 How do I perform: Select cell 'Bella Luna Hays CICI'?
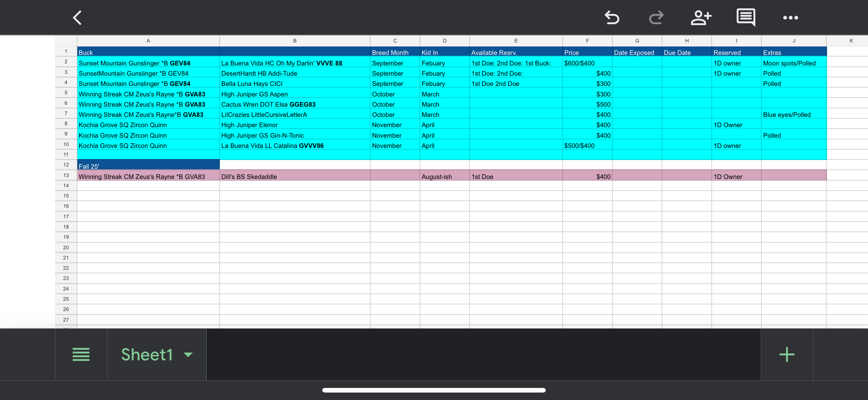pos(295,82)
